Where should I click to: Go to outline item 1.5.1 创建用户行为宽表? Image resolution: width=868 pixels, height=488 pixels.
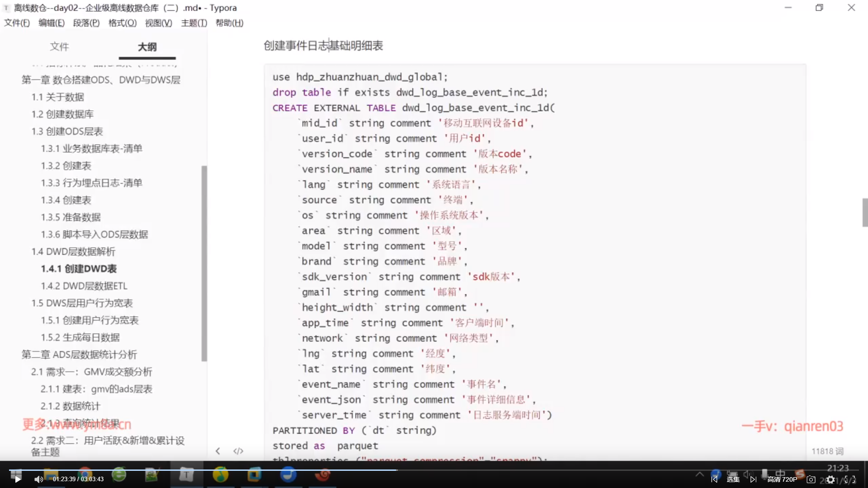[x=90, y=320]
